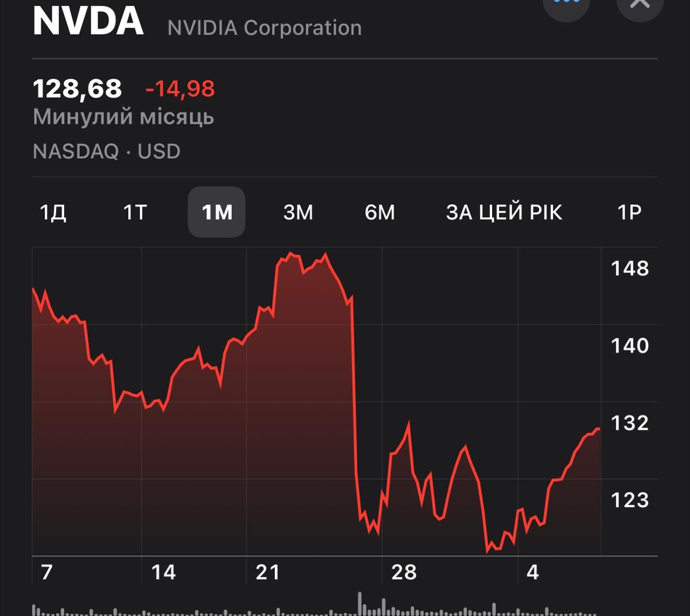Tap the NASDAQ · USD exchange label
Image resolution: width=690 pixels, height=616 pixels.
click(107, 151)
